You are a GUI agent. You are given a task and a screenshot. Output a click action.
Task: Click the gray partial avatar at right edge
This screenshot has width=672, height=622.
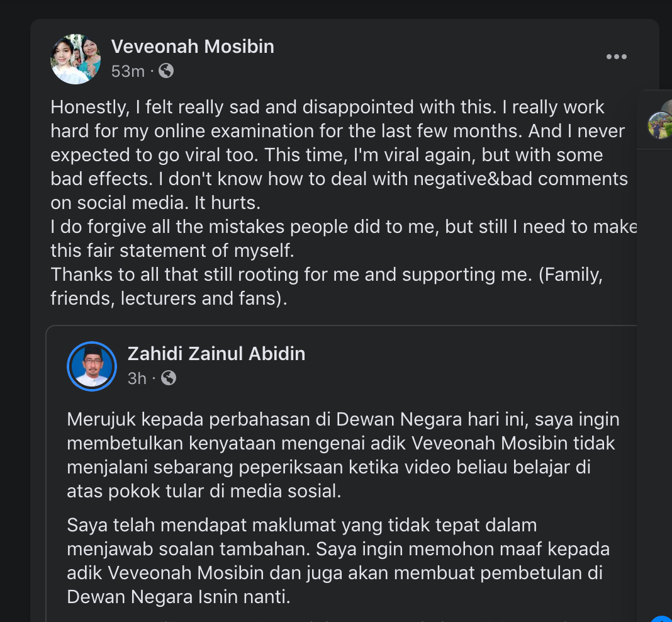tap(667, 107)
